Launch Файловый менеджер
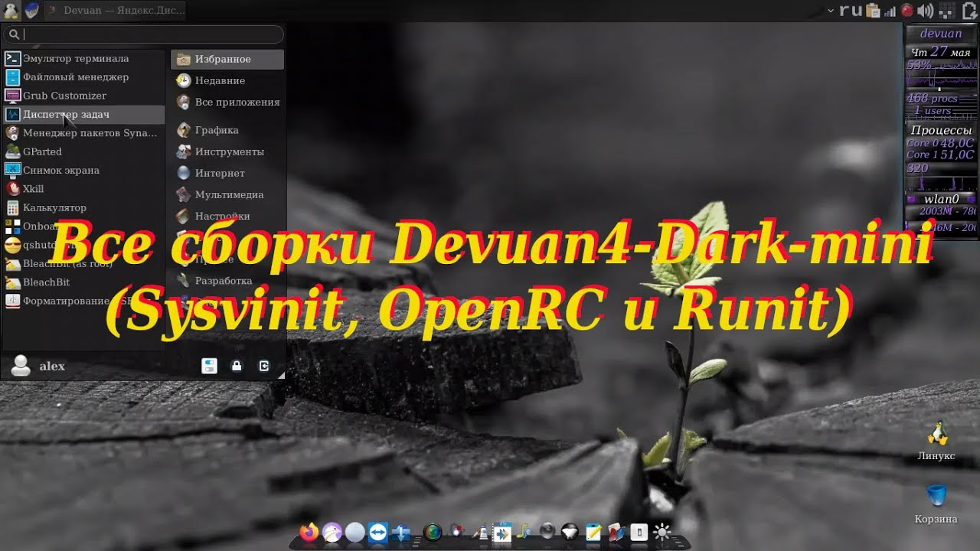 click(83, 77)
